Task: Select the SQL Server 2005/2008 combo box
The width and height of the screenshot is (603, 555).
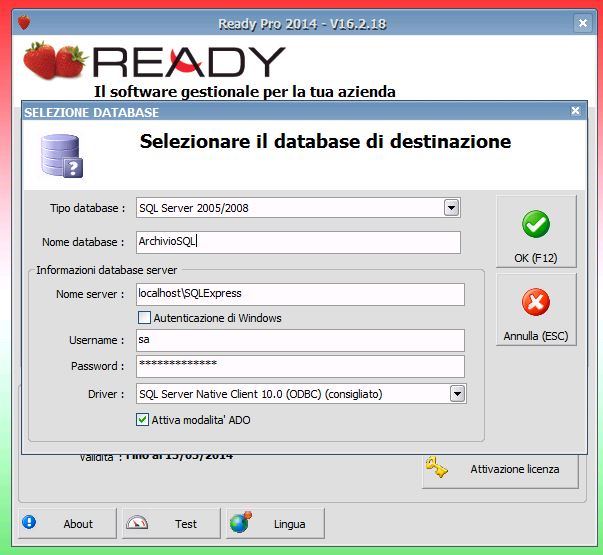Action: (x=298, y=208)
